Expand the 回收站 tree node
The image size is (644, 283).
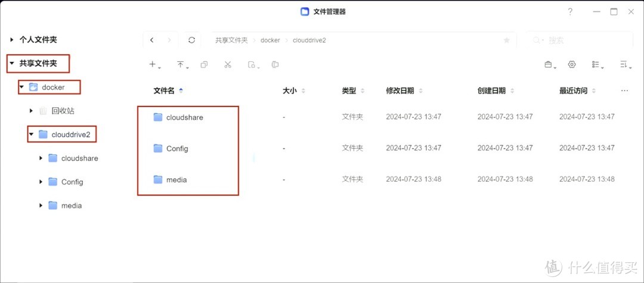tap(31, 111)
